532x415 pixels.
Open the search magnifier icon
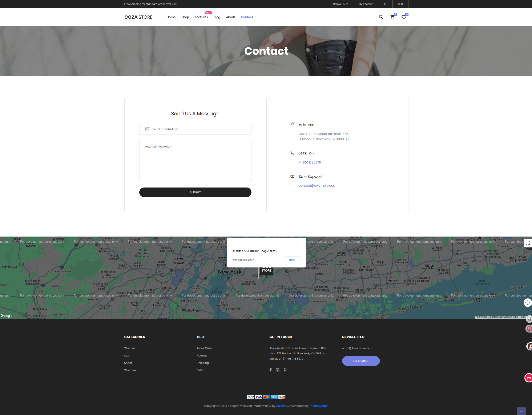coord(381,17)
